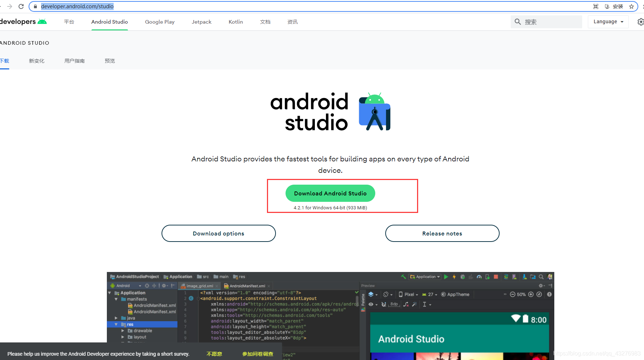Open the Pixel device dropdown in preview

pyautogui.click(x=408, y=295)
